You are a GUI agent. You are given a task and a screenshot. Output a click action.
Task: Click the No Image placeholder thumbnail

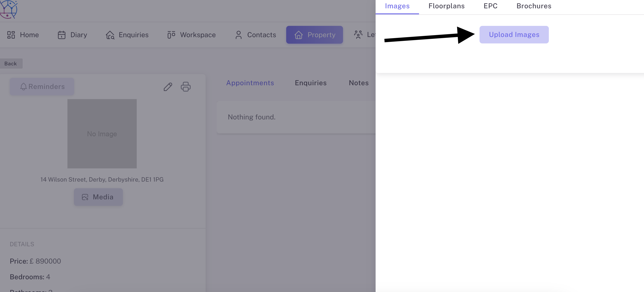click(x=102, y=134)
